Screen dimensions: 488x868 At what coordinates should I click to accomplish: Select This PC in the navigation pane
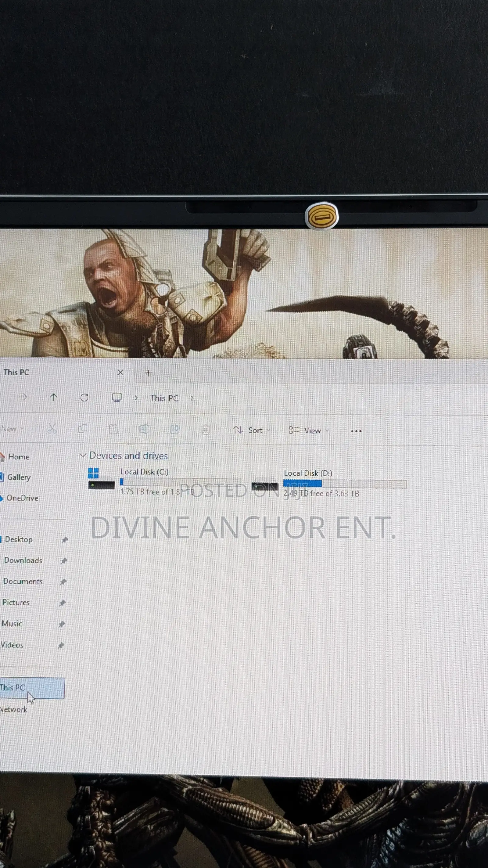(32, 688)
